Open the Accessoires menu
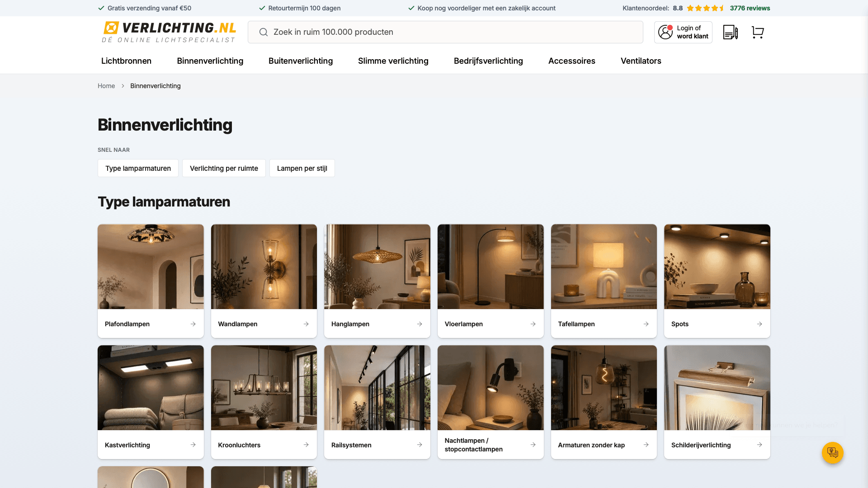This screenshot has width=868, height=488. 572,61
